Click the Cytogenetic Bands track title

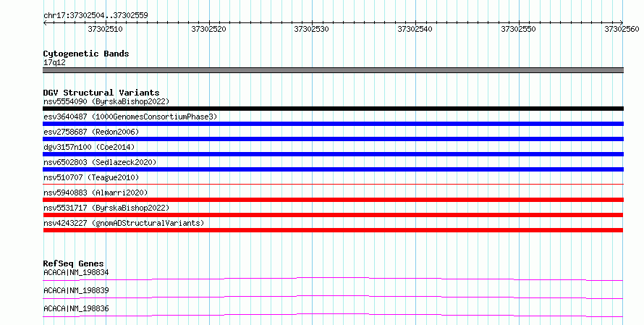click(86, 54)
